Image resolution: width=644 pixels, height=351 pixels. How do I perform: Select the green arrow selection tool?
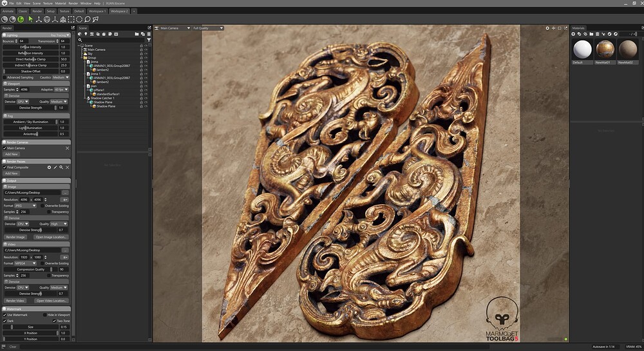[x=30, y=19]
